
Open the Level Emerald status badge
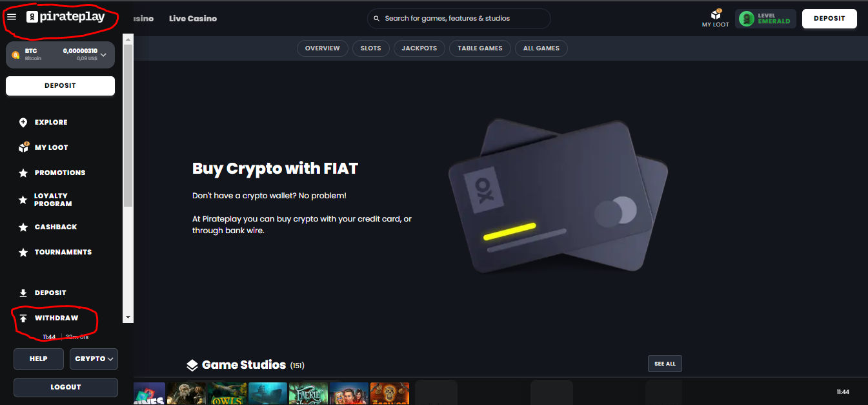pos(765,19)
